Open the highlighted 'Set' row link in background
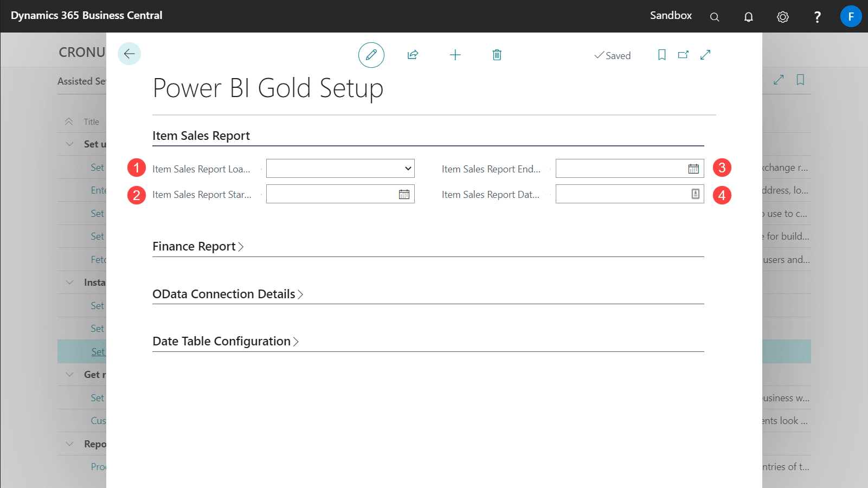This screenshot has height=488, width=868. coord(98,352)
